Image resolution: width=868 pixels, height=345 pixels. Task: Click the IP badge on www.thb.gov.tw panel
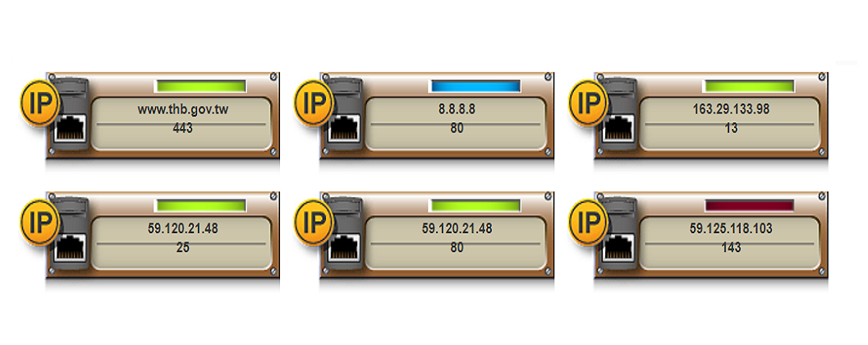pyautogui.click(x=40, y=103)
